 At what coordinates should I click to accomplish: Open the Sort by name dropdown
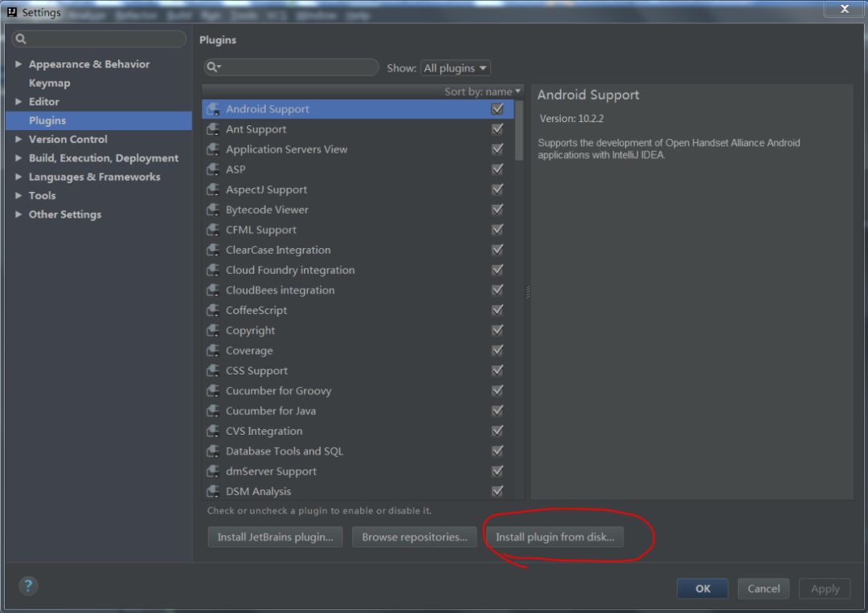(x=482, y=92)
